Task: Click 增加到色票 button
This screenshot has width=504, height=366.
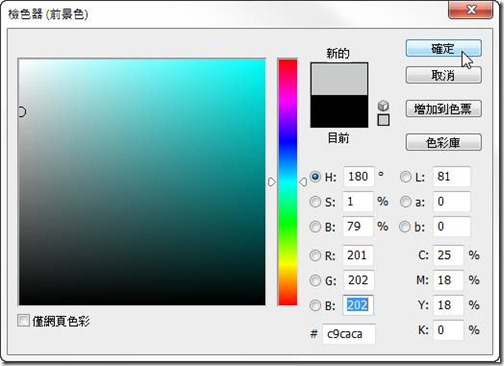Action: point(443,109)
